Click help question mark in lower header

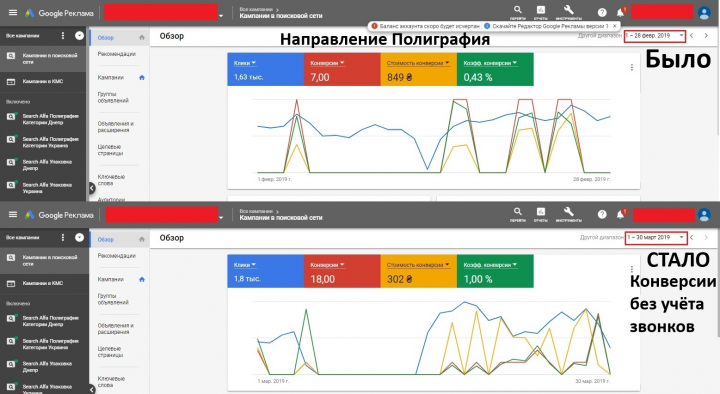tap(602, 214)
